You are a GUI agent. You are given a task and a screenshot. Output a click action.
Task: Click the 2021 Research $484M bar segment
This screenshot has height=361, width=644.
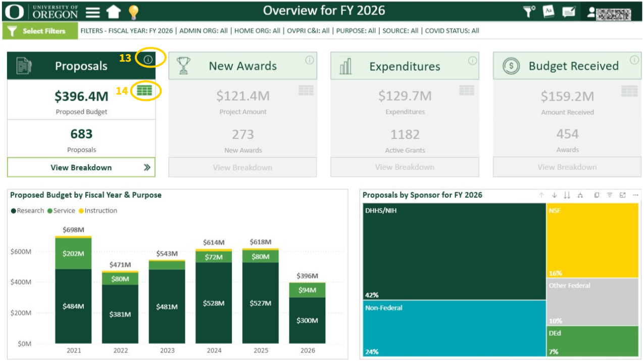coord(73,306)
